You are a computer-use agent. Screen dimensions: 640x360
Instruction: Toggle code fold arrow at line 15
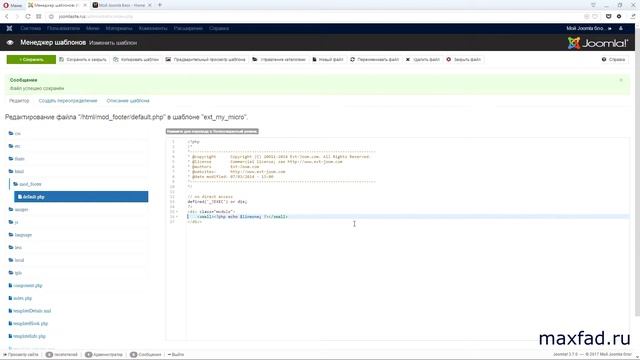click(177, 211)
